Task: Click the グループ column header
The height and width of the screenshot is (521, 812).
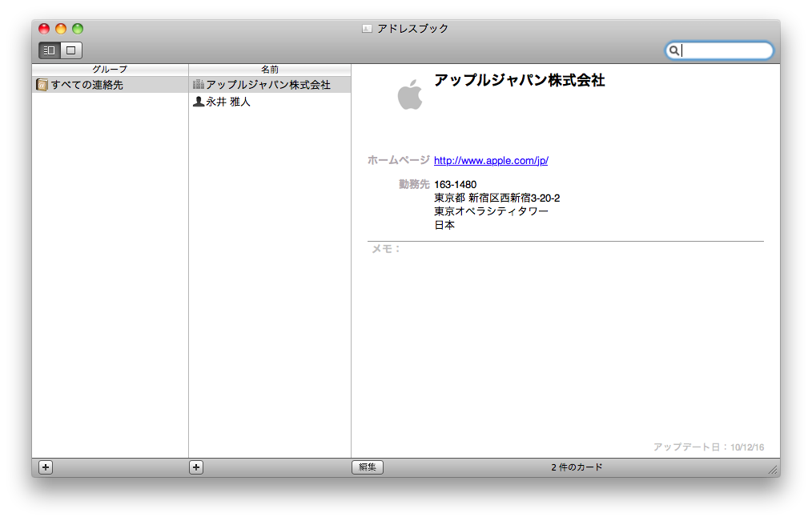Action: (110, 70)
